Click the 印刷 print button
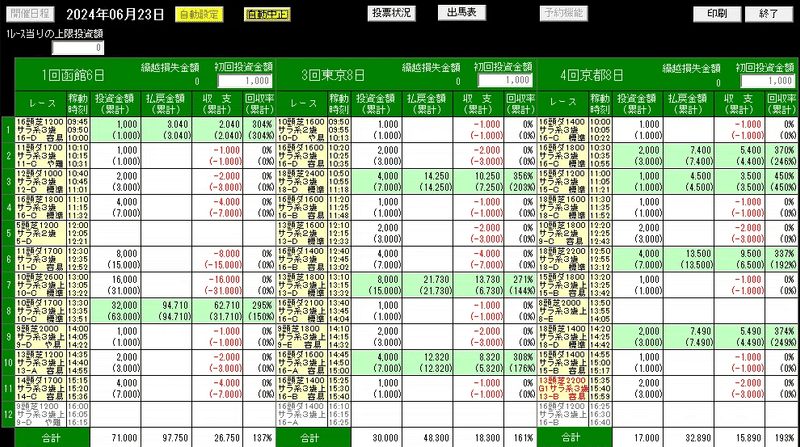This screenshot has width=800, height=447. click(x=717, y=14)
